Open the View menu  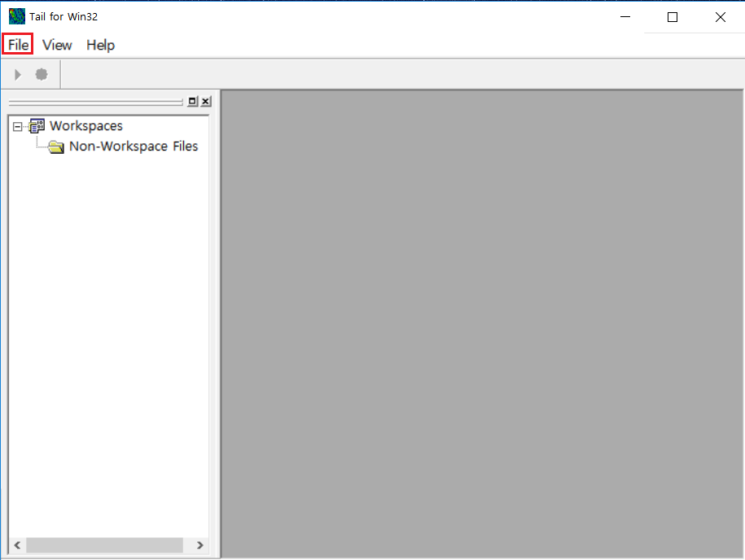coord(57,45)
